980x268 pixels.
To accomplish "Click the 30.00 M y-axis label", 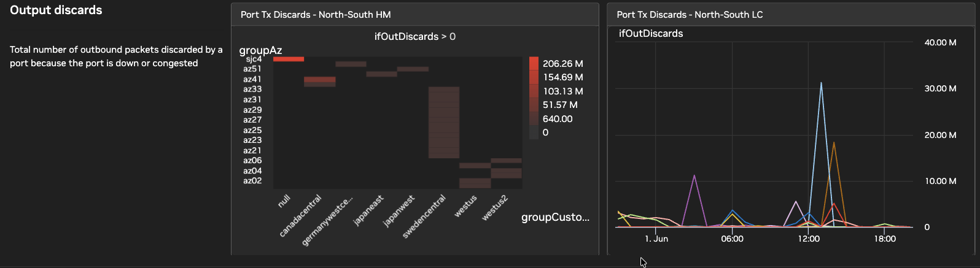I will pos(940,88).
